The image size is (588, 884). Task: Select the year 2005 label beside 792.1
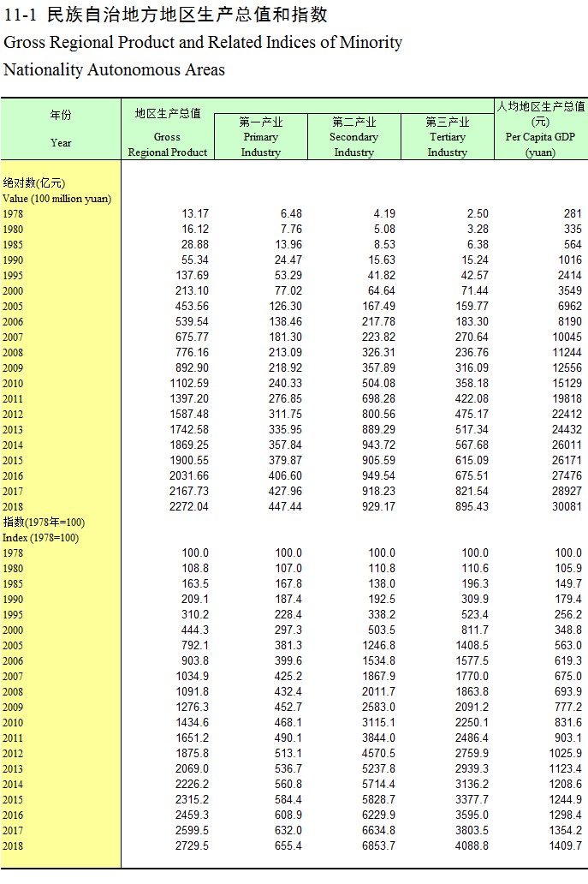[13, 646]
